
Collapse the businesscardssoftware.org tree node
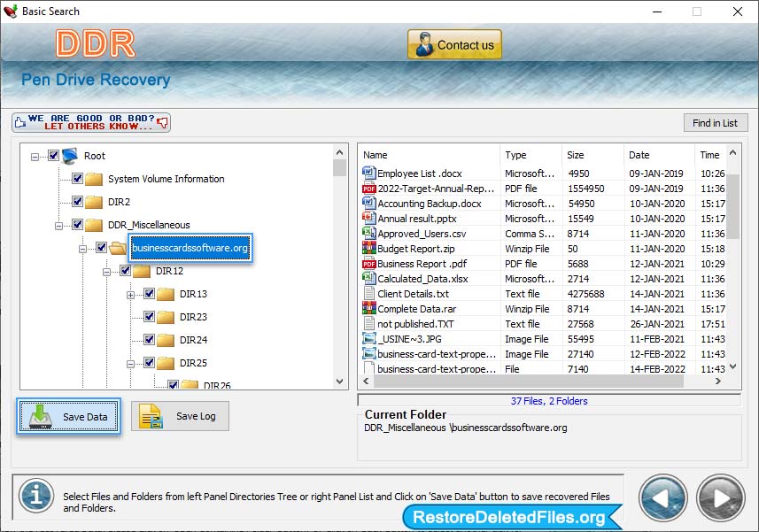coord(82,249)
